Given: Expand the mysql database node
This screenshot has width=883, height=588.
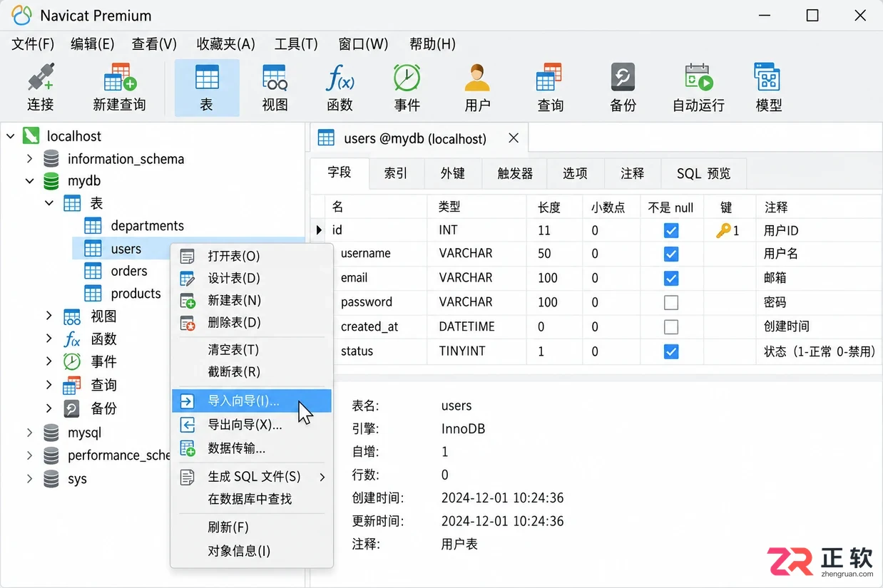Looking at the screenshot, I should pyautogui.click(x=29, y=433).
